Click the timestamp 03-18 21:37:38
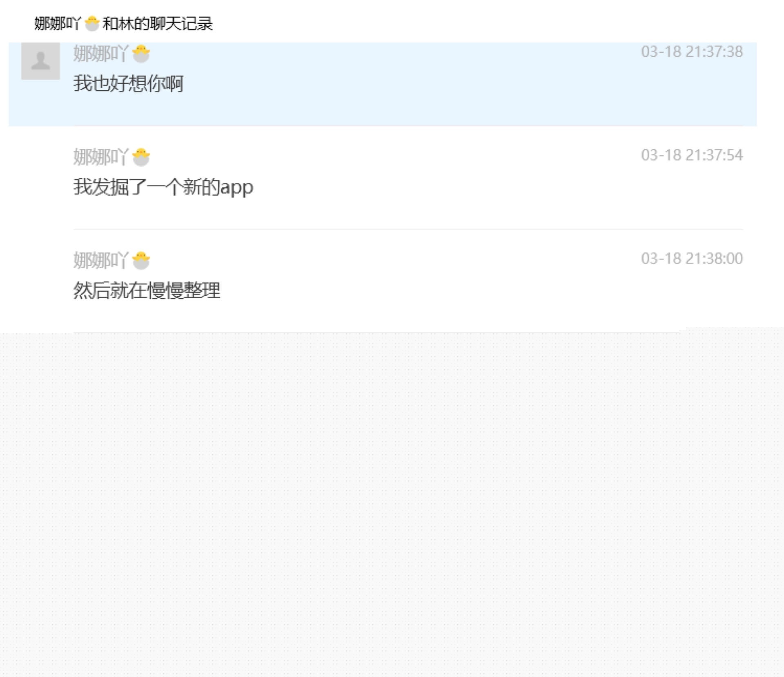784x677 pixels. click(692, 51)
